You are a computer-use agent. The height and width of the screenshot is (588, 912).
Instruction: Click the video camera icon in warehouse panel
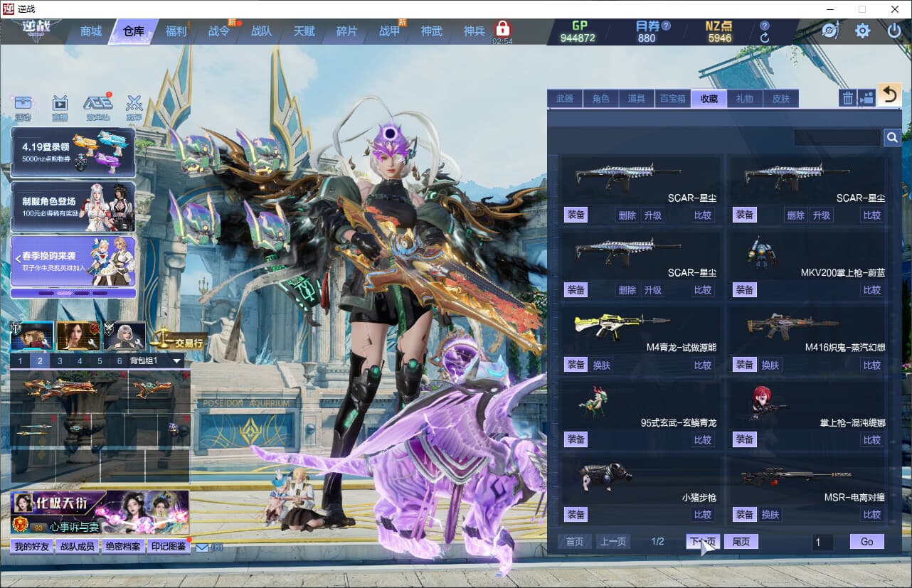(x=866, y=98)
